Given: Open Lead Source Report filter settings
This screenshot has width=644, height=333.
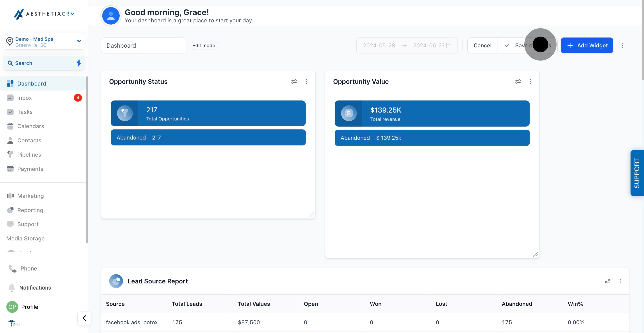Looking at the screenshot, I should click(608, 281).
